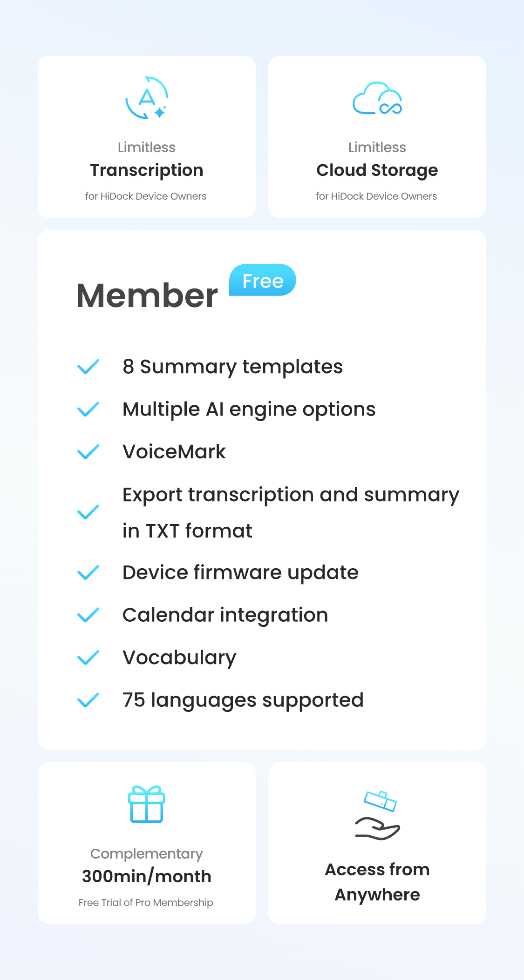Click the checkmark beside Multiple AI engine options
The width and height of the screenshot is (524, 980).
click(88, 409)
